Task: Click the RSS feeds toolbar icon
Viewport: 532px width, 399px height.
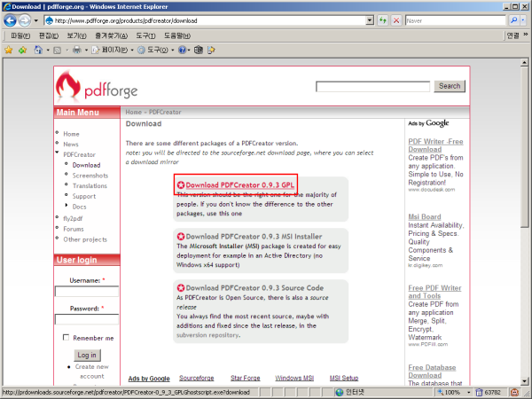Action: click(x=58, y=51)
